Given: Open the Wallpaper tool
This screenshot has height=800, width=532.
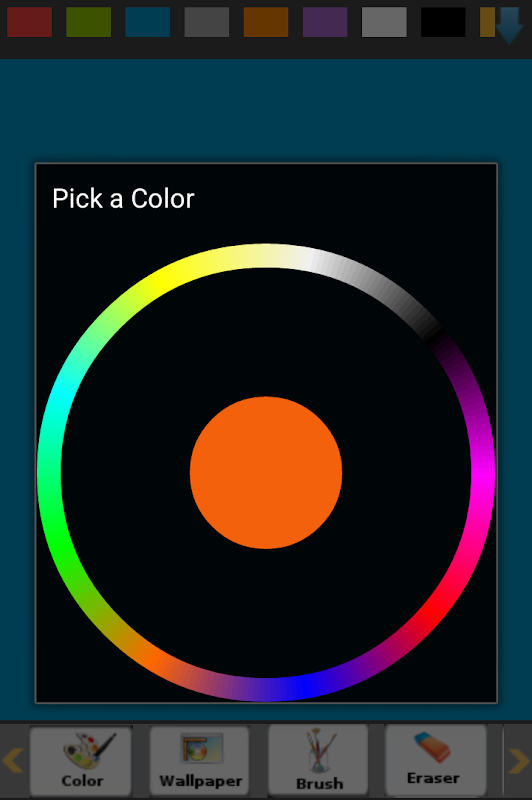Looking at the screenshot, I should click(x=200, y=760).
